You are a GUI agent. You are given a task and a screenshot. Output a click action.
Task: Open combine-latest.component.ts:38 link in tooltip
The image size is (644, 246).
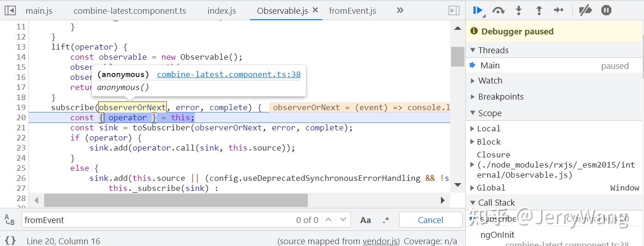[229, 74]
